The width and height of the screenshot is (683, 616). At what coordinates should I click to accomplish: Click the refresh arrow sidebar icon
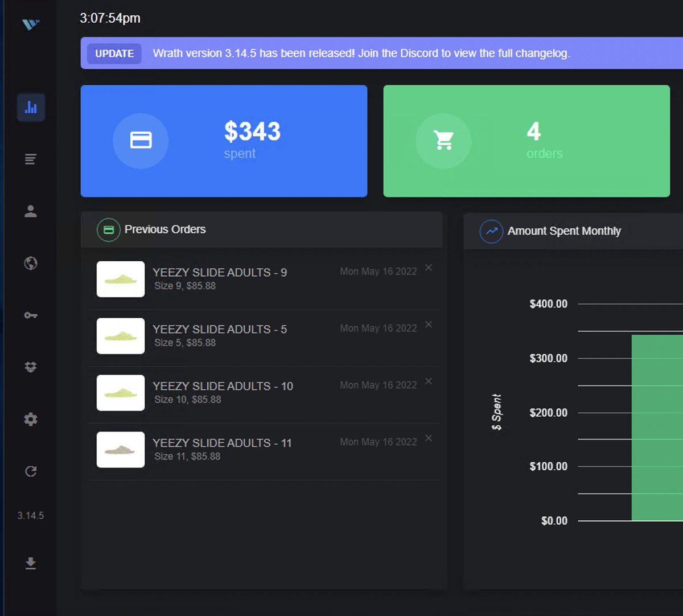click(x=31, y=471)
